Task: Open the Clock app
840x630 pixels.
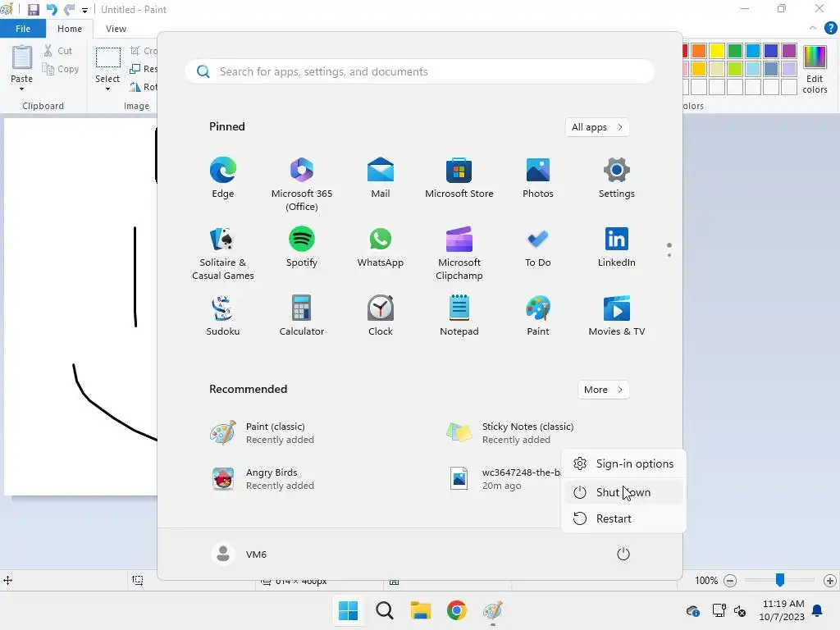Action: [x=381, y=316]
